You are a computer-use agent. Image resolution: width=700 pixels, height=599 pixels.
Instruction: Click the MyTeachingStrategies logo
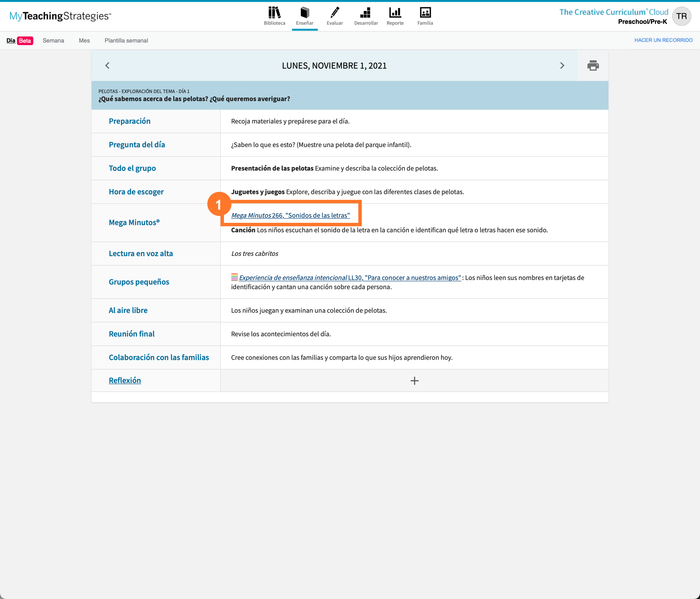point(60,16)
